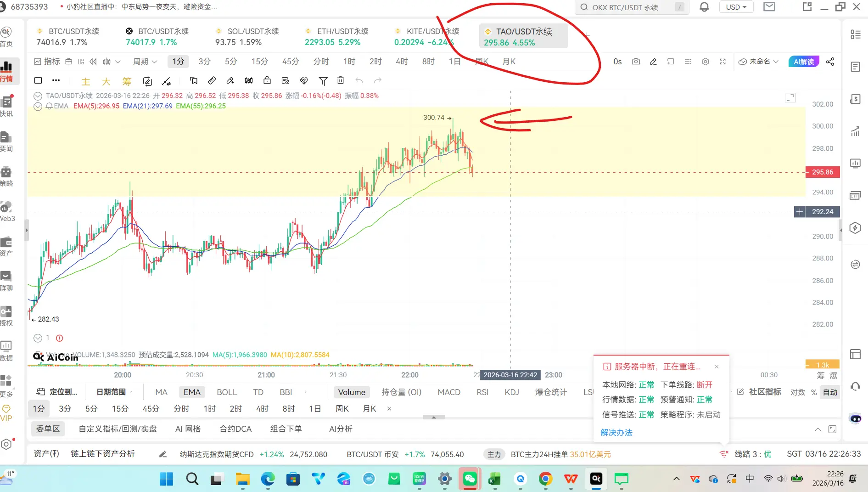This screenshot has height=492, width=868.
Task: Click the 定位到... locate button
Action: [x=57, y=392]
